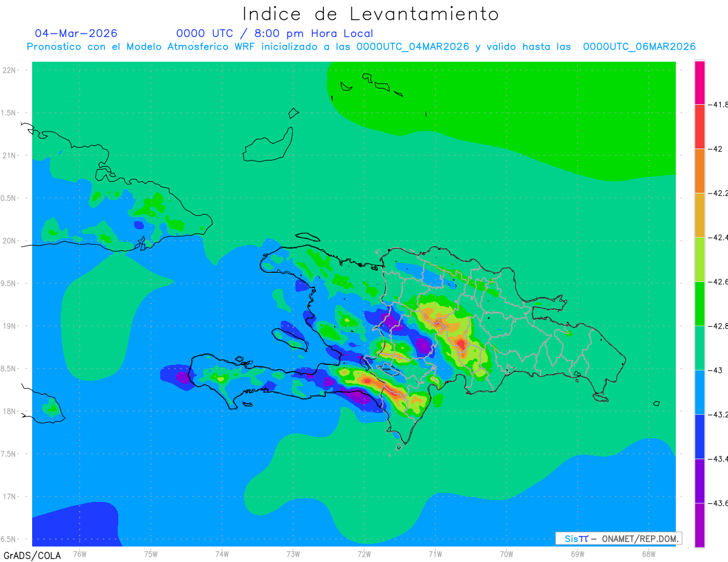Screen dimensions: 728x562
Task: Click the longitude label "74W"
Action: 222,554
